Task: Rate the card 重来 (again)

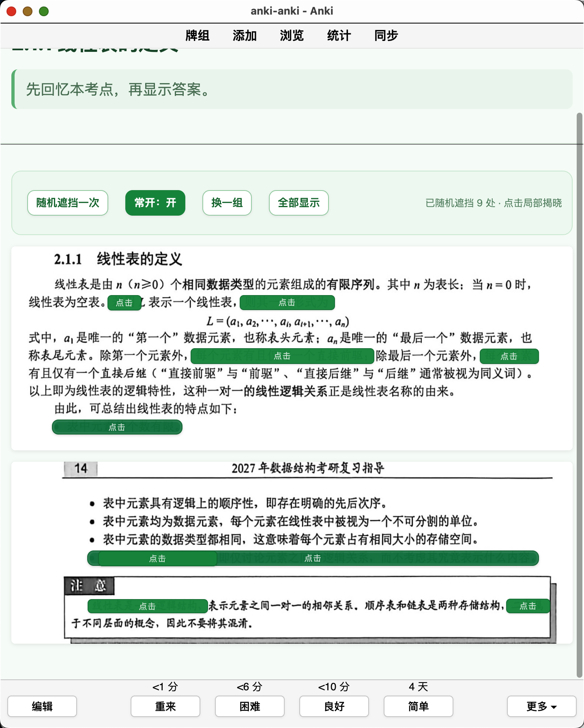Action: (165, 707)
